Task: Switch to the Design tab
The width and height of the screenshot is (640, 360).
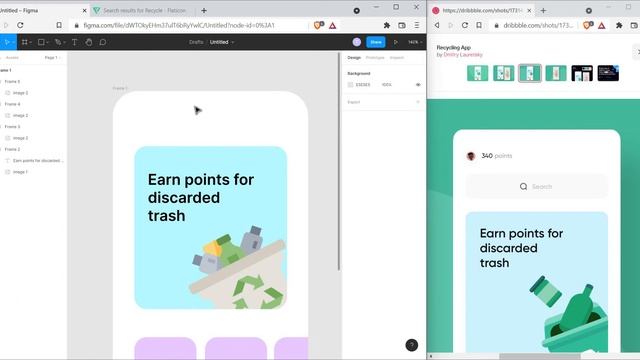Action: 354,58
